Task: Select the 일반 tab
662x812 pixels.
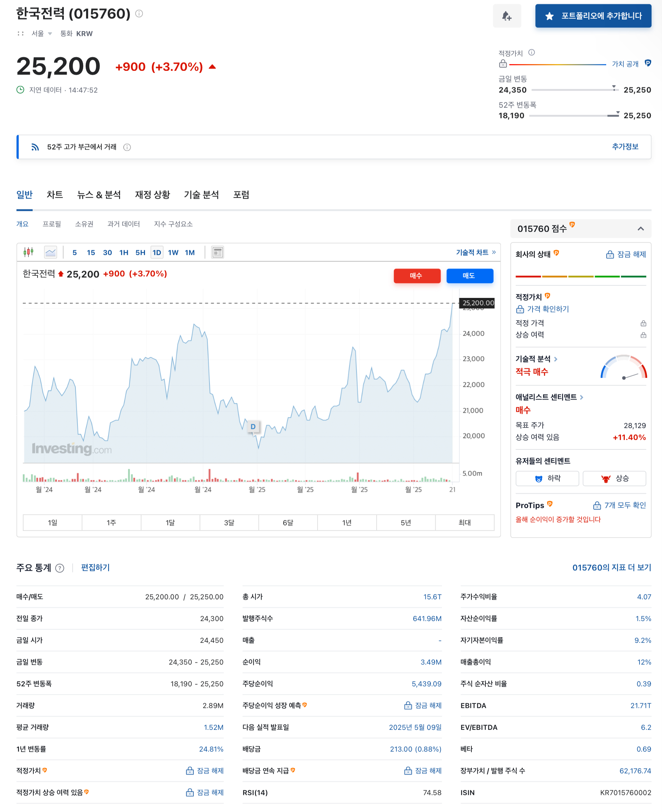Action: 25,195
